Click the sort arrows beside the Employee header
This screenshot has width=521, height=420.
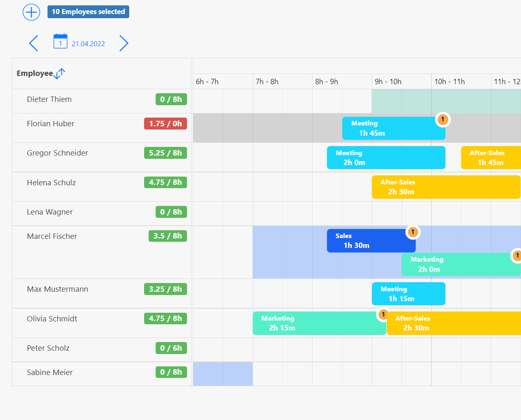pyautogui.click(x=59, y=73)
